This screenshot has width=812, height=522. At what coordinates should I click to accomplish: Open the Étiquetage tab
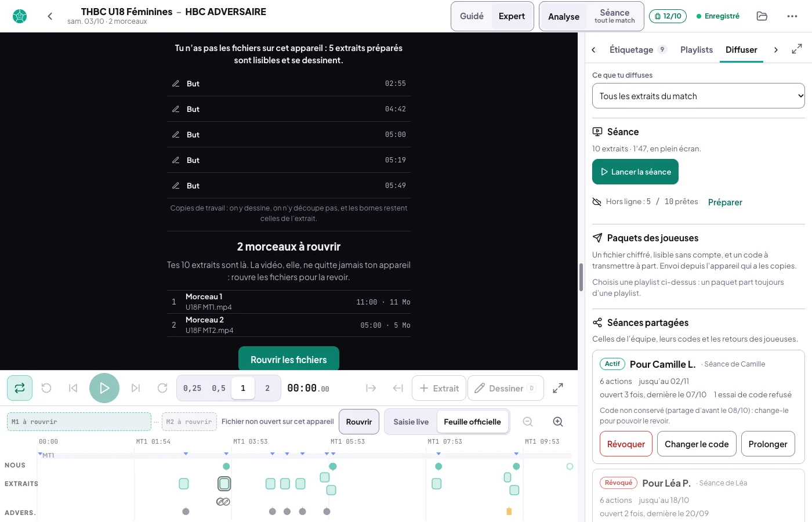(637, 49)
